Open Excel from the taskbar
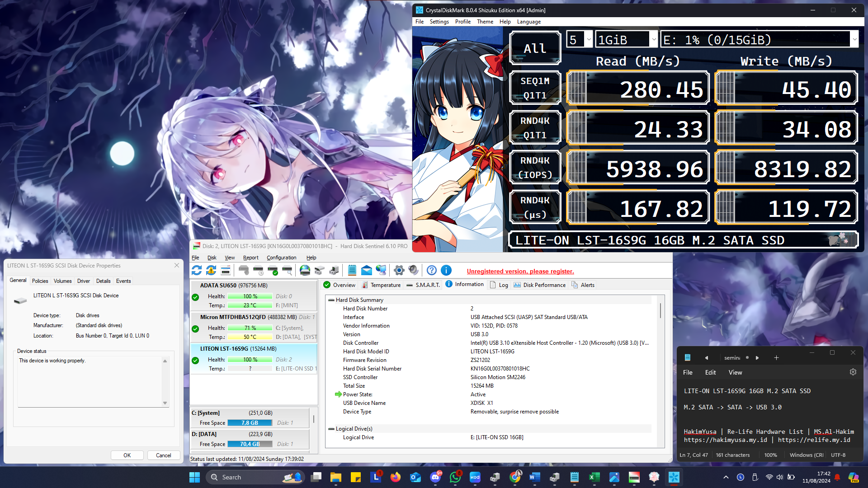The width and height of the screenshot is (868, 488). [594, 477]
